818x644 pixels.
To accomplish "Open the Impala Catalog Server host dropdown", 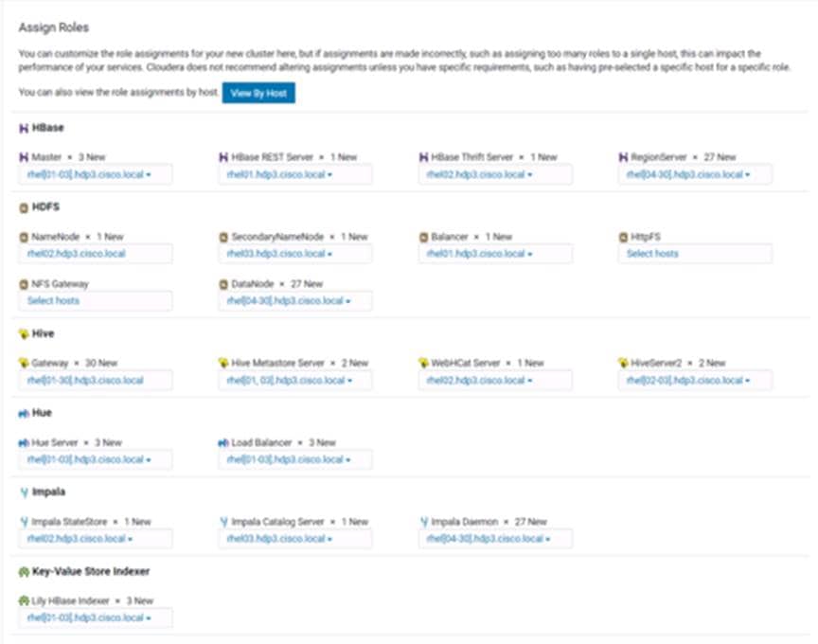I will click(295, 539).
